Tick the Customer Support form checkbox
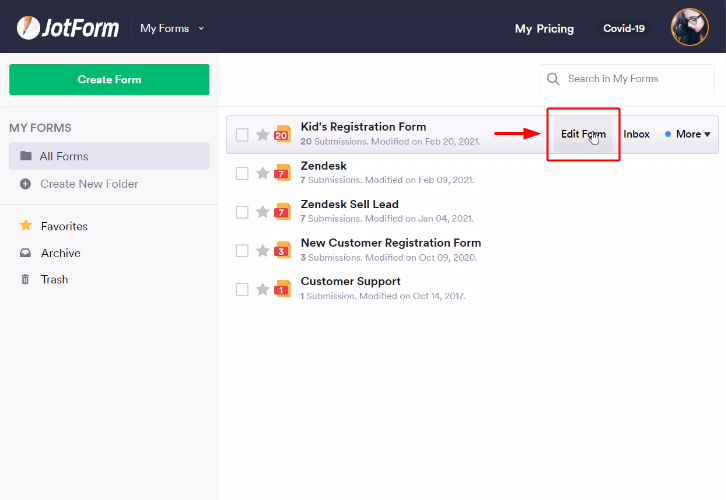The image size is (726, 500). [x=242, y=289]
